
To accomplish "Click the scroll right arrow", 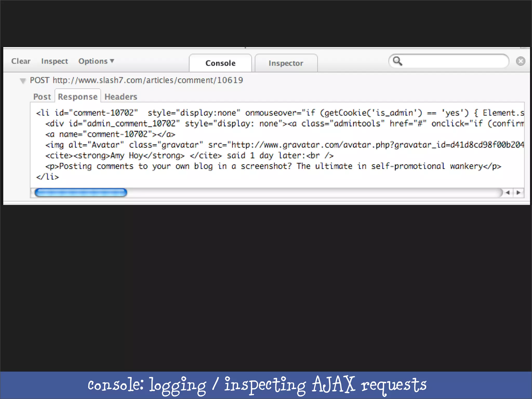I will point(518,192).
